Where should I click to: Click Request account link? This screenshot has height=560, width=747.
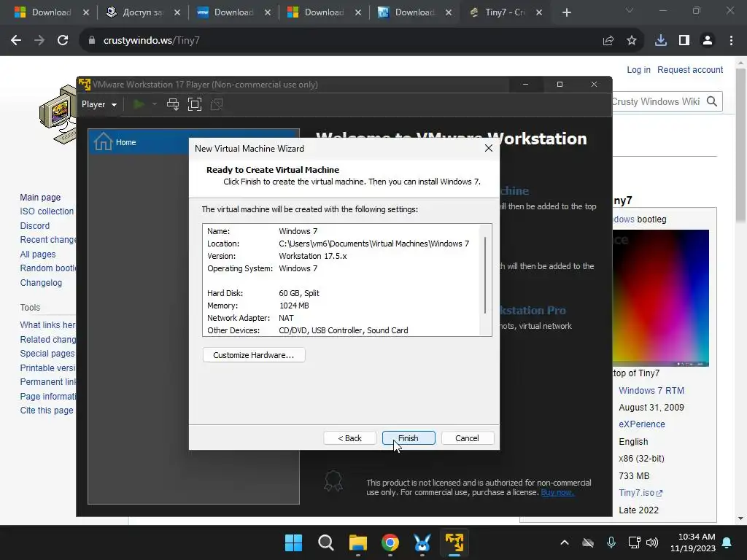pos(690,70)
